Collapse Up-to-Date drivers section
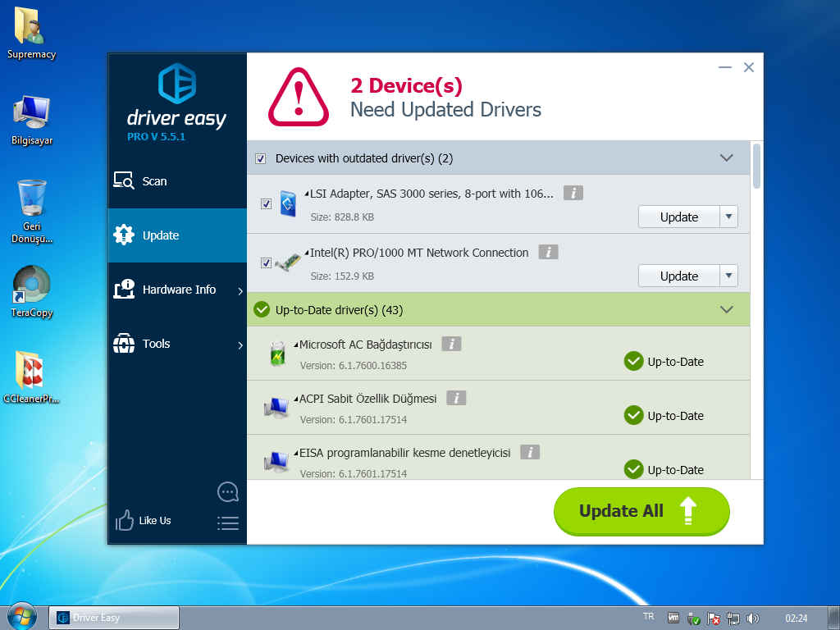This screenshot has height=630, width=840. pyautogui.click(x=726, y=310)
